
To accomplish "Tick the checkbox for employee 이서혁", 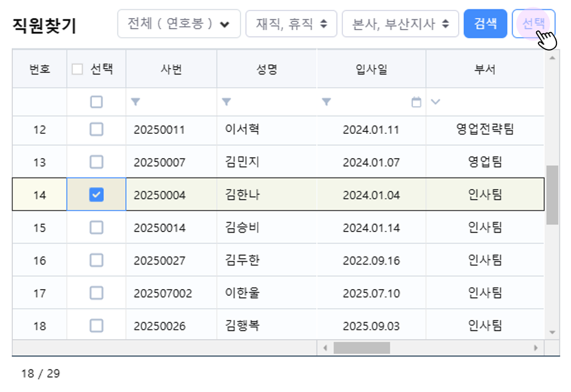I will point(97,130).
